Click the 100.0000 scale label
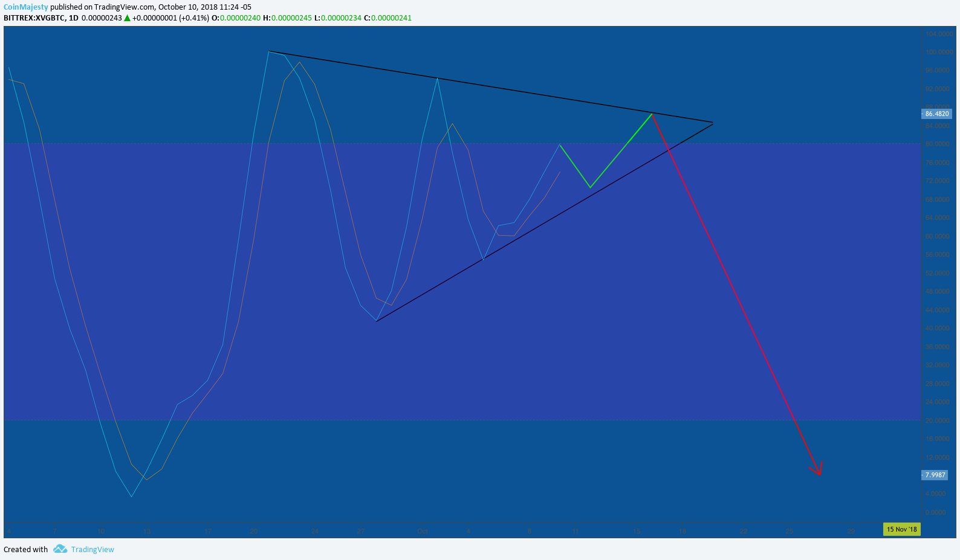This screenshot has width=960, height=560. coord(939,52)
